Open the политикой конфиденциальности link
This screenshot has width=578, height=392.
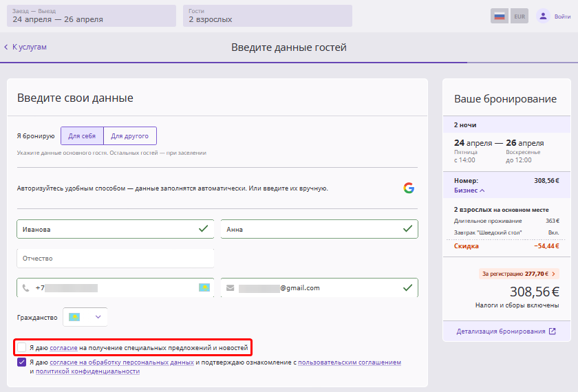[87, 371]
